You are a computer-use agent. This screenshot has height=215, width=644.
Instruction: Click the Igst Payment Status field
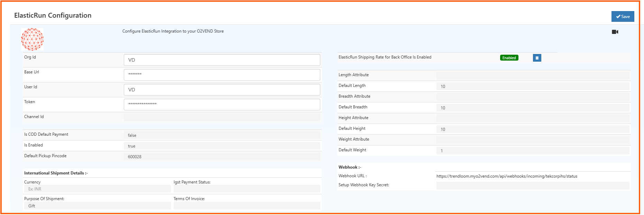click(247, 189)
